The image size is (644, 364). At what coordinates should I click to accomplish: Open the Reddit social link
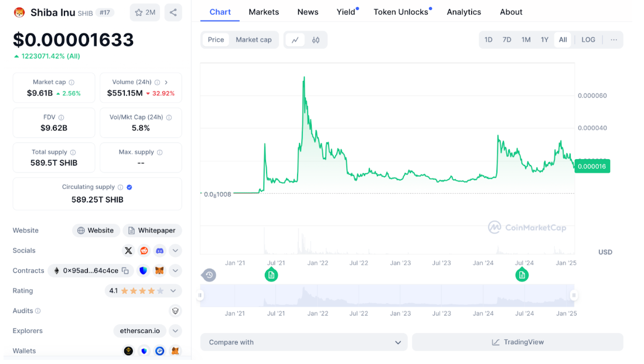144,250
